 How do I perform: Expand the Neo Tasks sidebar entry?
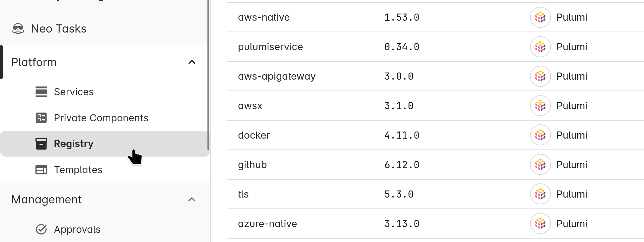point(59,28)
